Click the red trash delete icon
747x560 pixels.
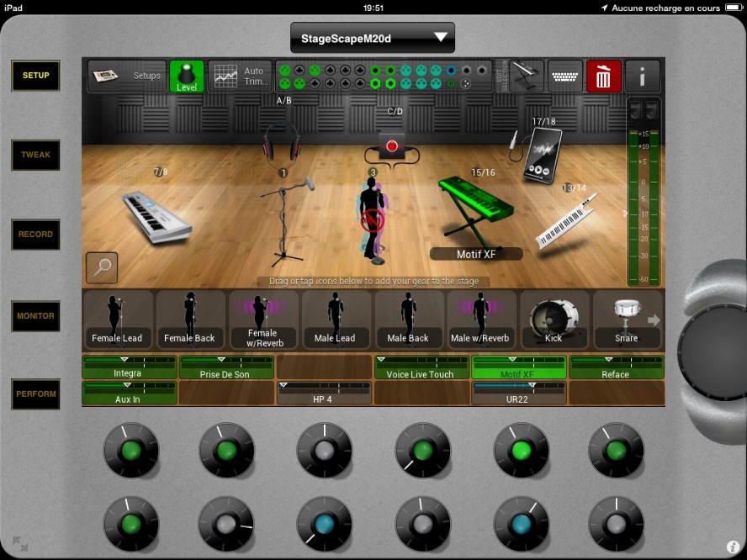coord(603,77)
